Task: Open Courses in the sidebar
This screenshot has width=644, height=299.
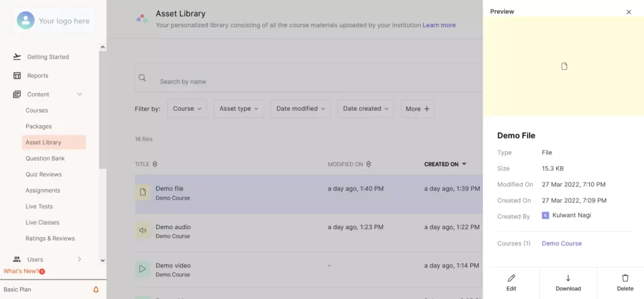Action: (36, 110)
